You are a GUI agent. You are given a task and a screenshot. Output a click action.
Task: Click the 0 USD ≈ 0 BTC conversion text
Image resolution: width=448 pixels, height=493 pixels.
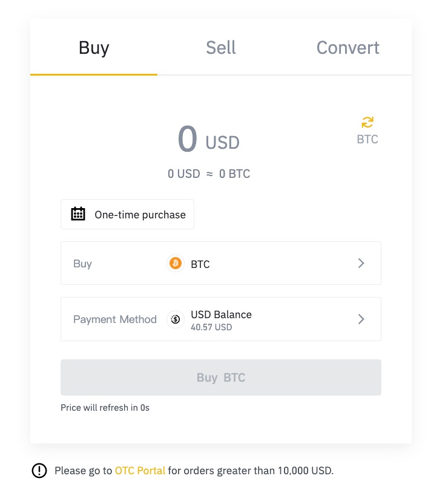209,174
